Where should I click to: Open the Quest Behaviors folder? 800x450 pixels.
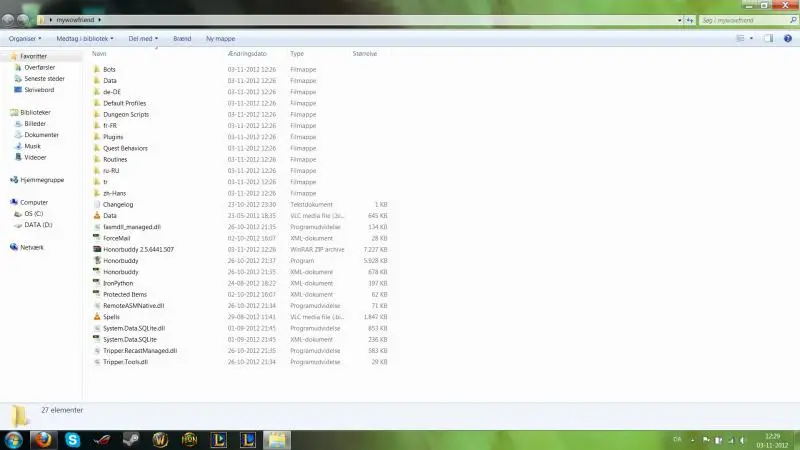point(125,148)
